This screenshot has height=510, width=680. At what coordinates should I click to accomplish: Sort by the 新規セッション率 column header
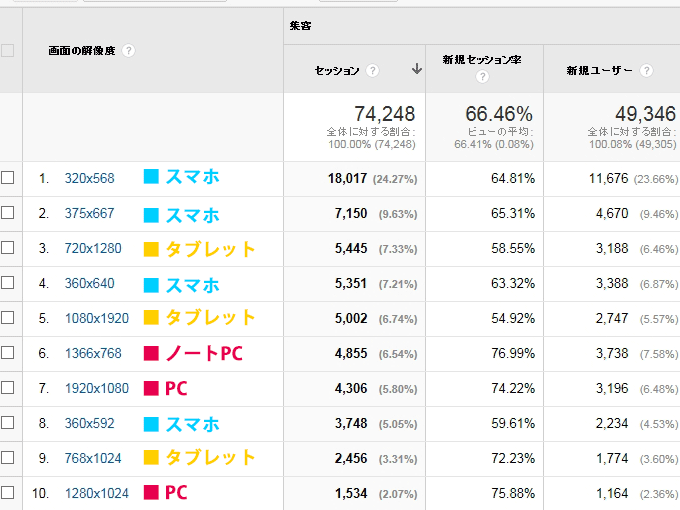(482, 60)
